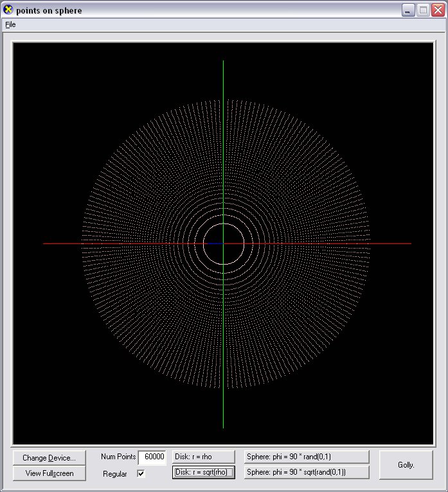Minimize the points on sphere window

pyautogui.click(x=408, y=10)
